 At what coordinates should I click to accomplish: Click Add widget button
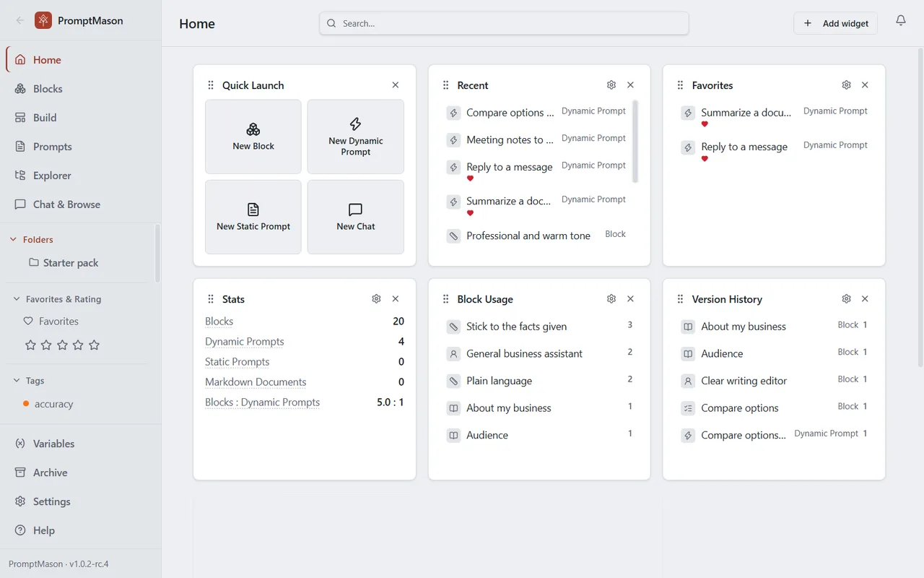click(x=836, y=23)
